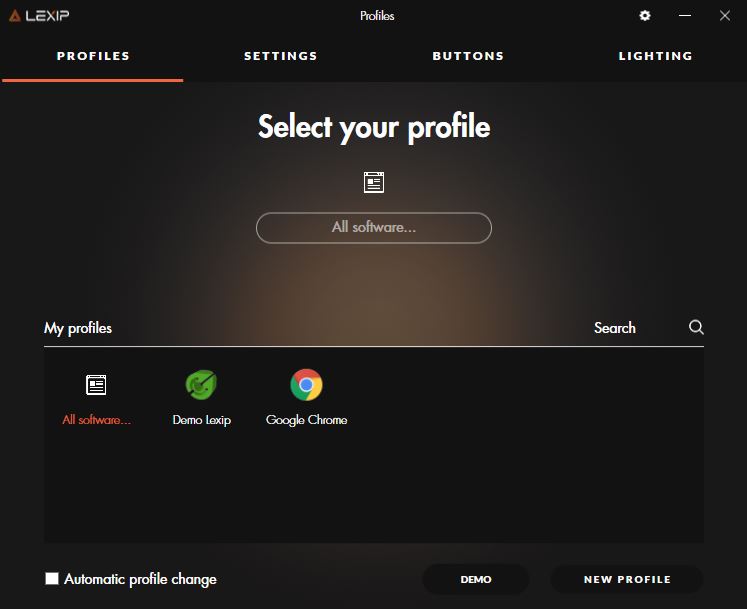Screen dimensions: 747x609
Task: Click the Demo button
Action: point(476,579)
